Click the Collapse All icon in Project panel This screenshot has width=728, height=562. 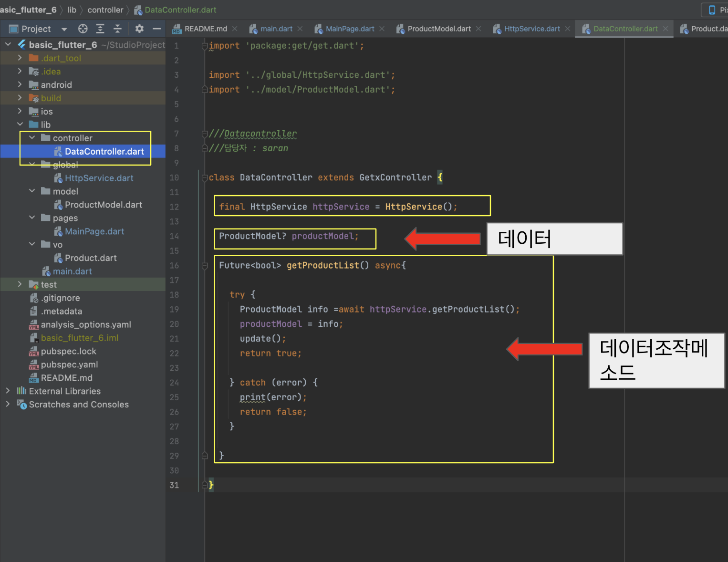(x=117, y=29)
